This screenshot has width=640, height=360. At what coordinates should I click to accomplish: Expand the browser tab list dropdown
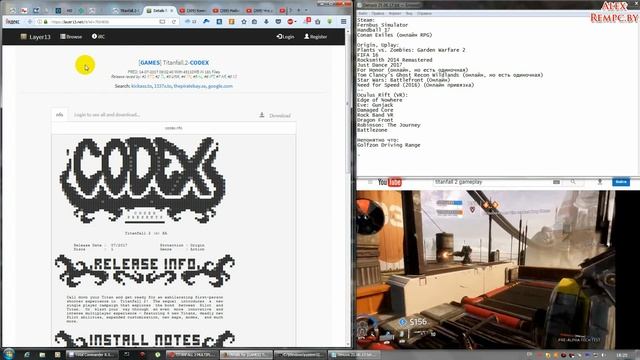click(307, 10)
